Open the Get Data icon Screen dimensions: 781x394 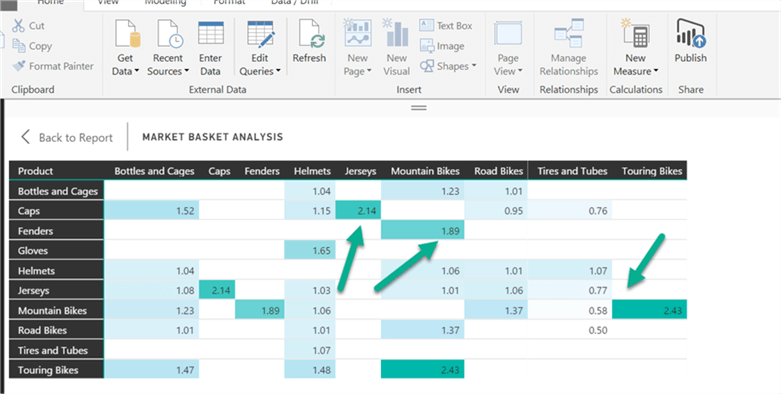click(x=127, y=34)
